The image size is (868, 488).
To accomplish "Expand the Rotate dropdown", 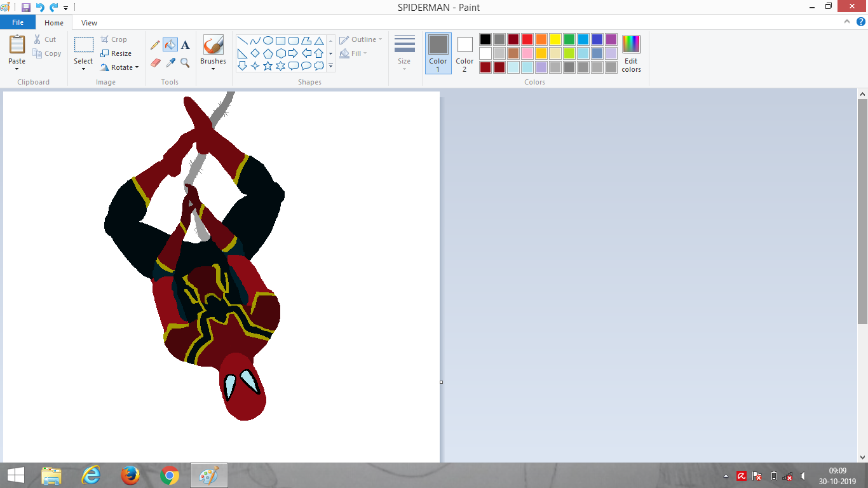I will [x=137, y=67].
